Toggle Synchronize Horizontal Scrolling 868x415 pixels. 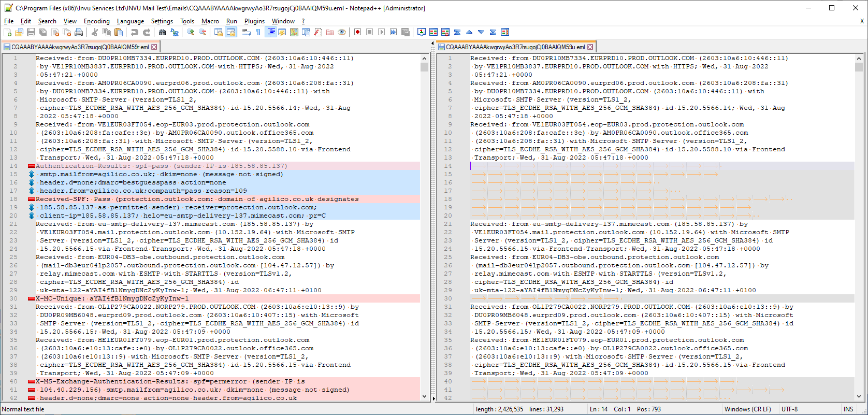pyautogui.click(x=230, y=32)
